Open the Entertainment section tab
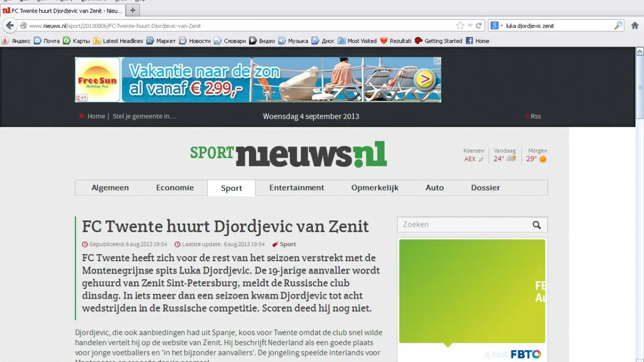 click(297, 188)
